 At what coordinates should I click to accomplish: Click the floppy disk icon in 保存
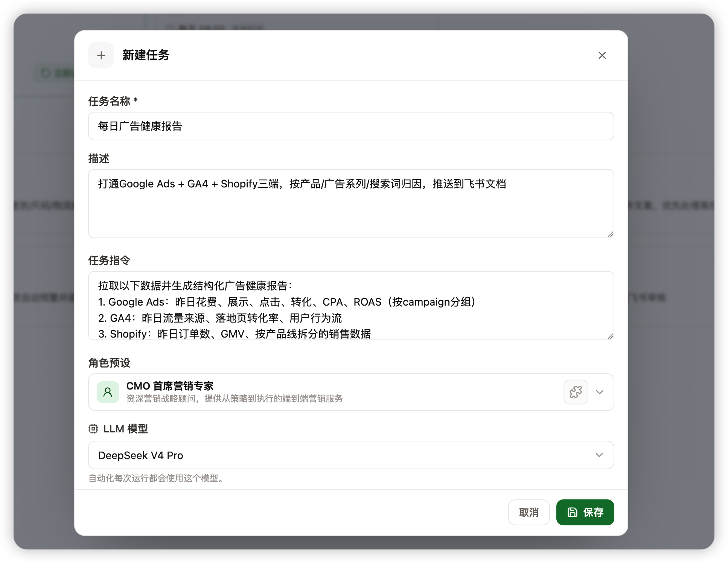572,512
